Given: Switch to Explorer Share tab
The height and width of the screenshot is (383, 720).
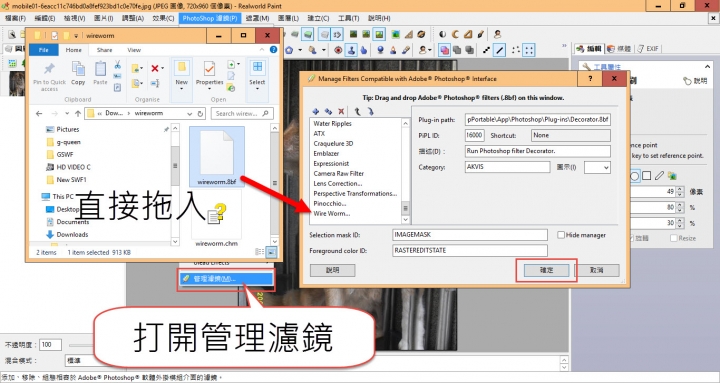Looking at the screenshot, I should [x=104, y=50].
